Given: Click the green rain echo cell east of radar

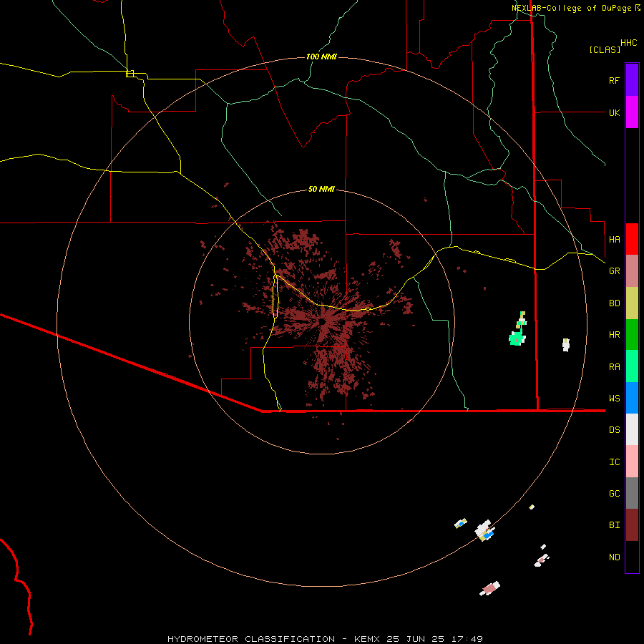Looking at the screenshot, I should click(x=517, y=338).
